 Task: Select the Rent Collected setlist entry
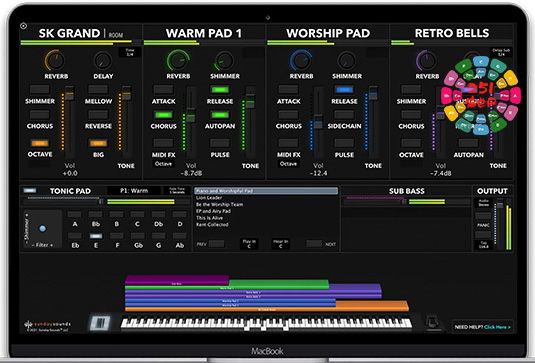[212, 224]
